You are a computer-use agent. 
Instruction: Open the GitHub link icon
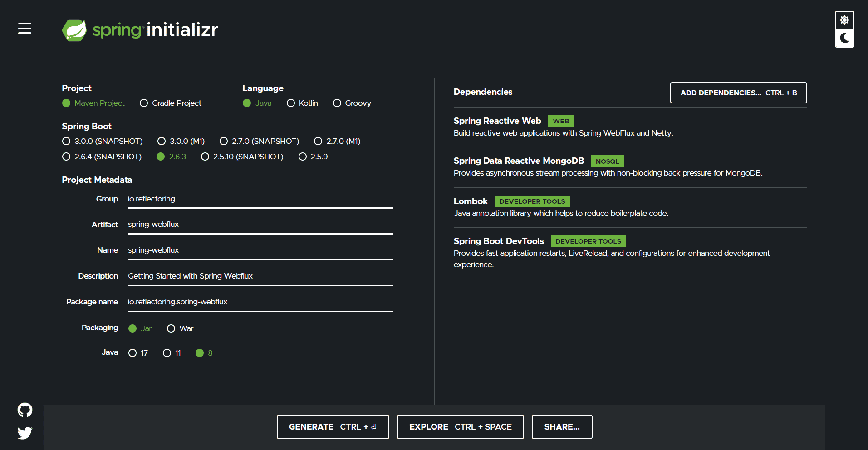[25, 410]
